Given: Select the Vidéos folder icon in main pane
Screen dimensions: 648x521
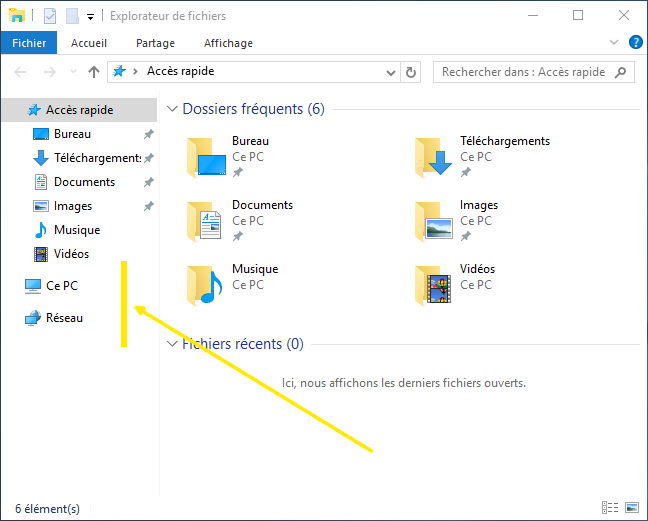Looking at the screenshot, I should click(x=434, y=285).
